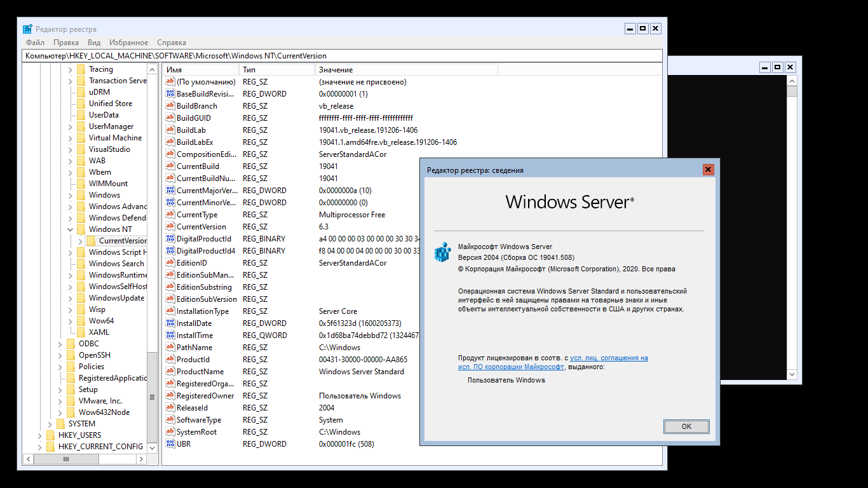This screenshot has height=488, width=868.
Task: Click the registry path address bar
Action: click(342, 56)
